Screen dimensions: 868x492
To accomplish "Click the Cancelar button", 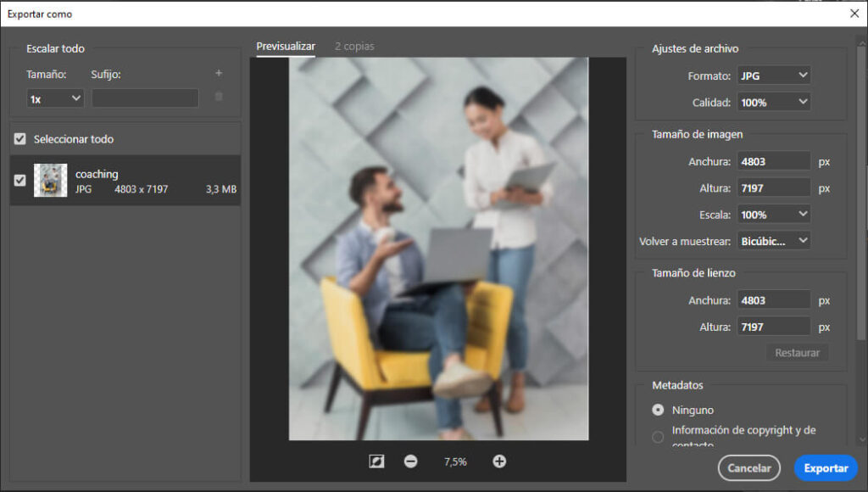I will coord(749,467).
